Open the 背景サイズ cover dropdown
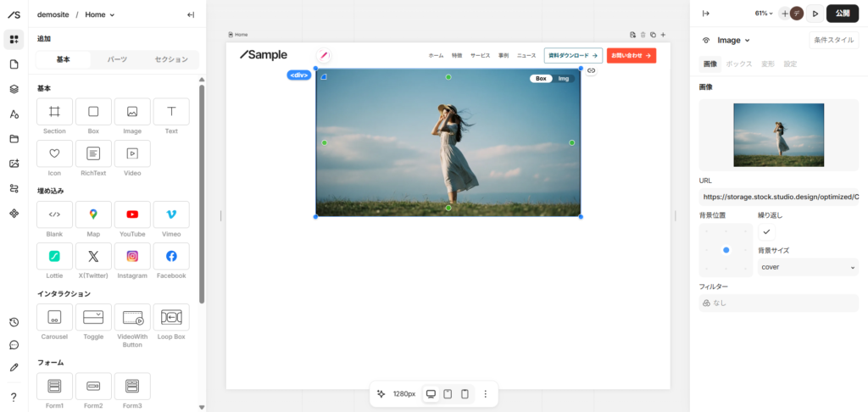The height and width of the screenshot is (412, 868). (x=808, y=267)
